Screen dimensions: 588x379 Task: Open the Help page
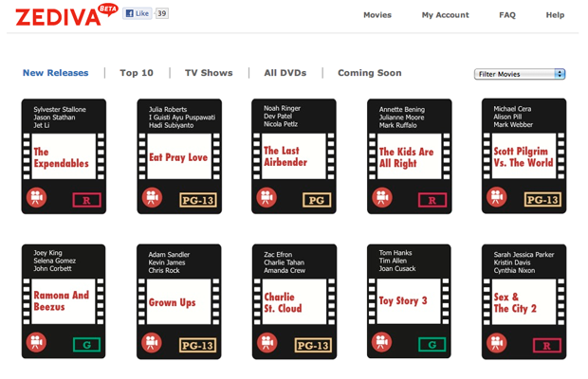[555, 15]
